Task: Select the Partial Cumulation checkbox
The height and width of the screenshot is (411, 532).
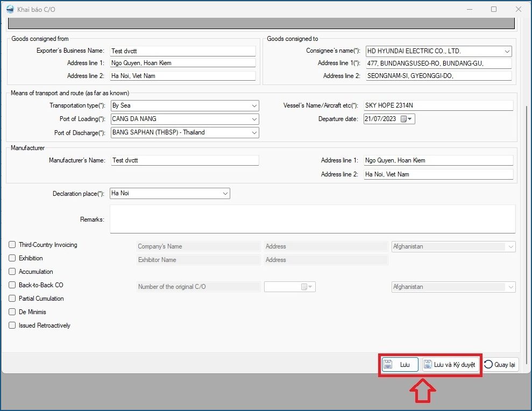Action: 12,299
